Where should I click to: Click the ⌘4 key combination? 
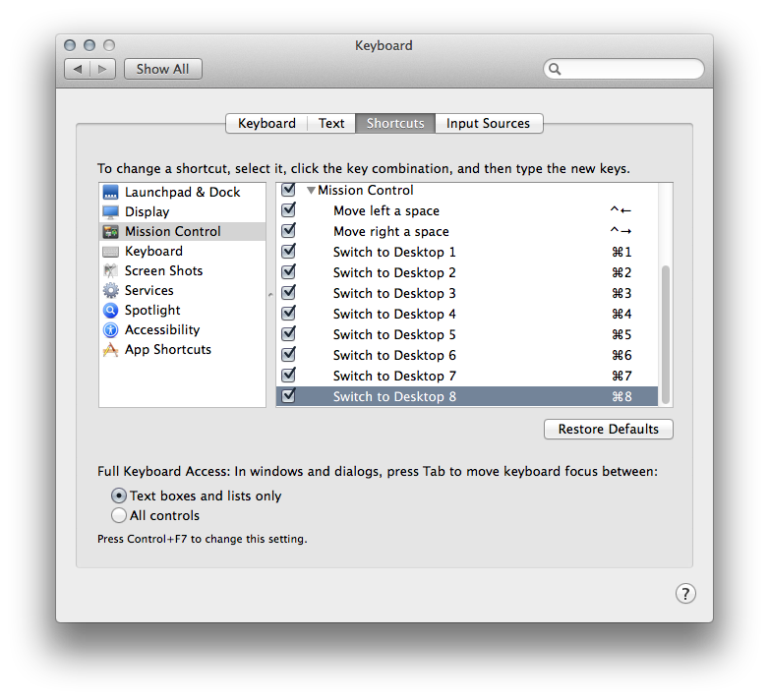point(621,314)
